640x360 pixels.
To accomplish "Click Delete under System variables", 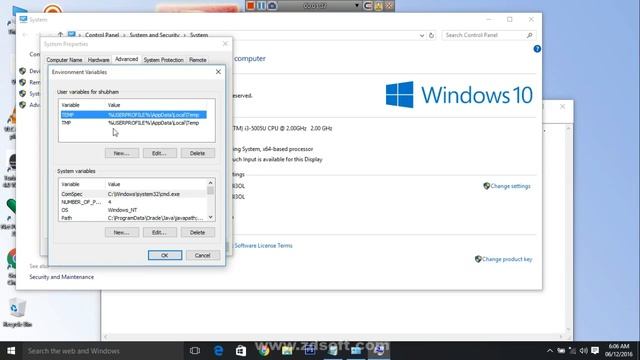I will click(x=198, y=233).
